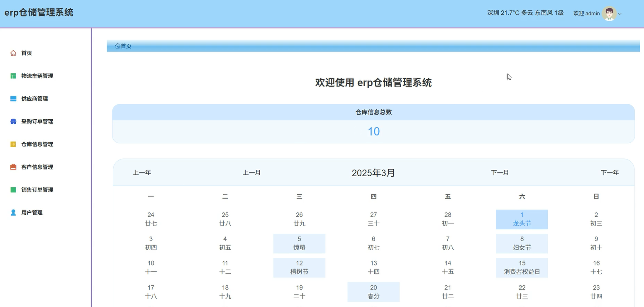Click the 采购订单管理 sidebar icon
644x307 pixels.
pos(12,121)
